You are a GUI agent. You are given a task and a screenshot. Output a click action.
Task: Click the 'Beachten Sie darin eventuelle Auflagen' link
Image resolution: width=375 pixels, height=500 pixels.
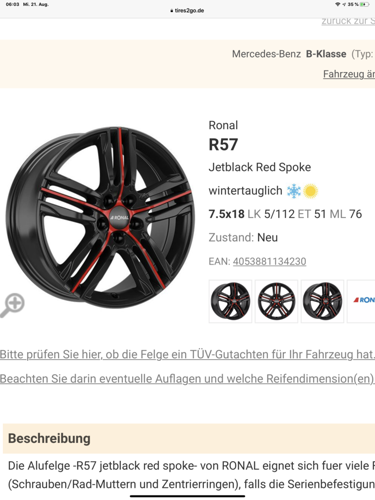pyautogui.click(x=187, y=379)
